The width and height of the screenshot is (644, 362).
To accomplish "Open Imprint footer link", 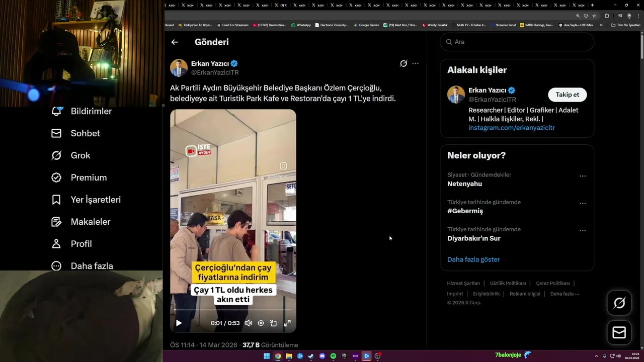I will tap(455, 294).
